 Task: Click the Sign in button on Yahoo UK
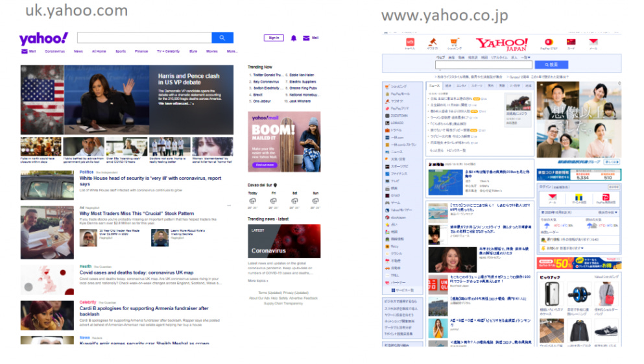pyautogui.click(x=274, y=38)
